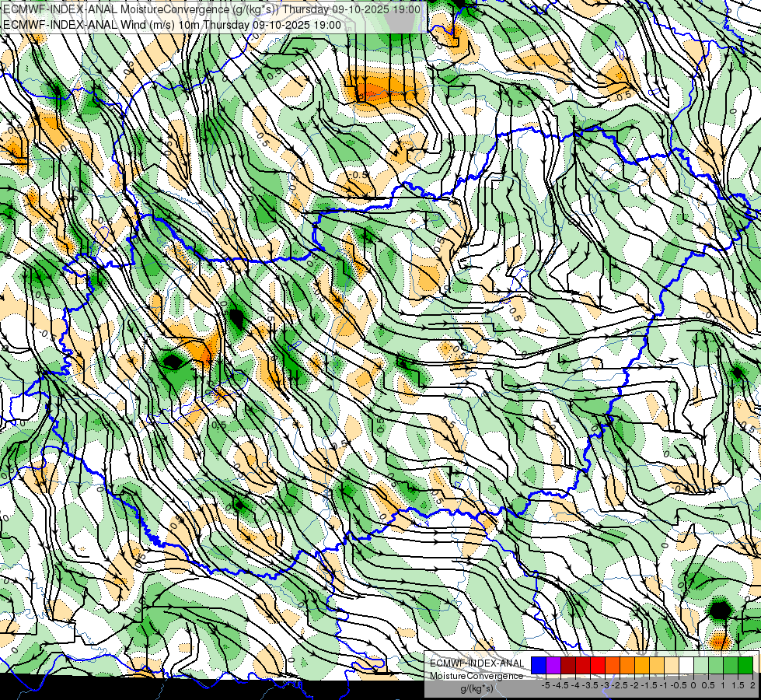Click the ECMWF-INDEX-ANAL label in the legend
The height and width of the screenshot is (700, 761).
click(477, 663)
